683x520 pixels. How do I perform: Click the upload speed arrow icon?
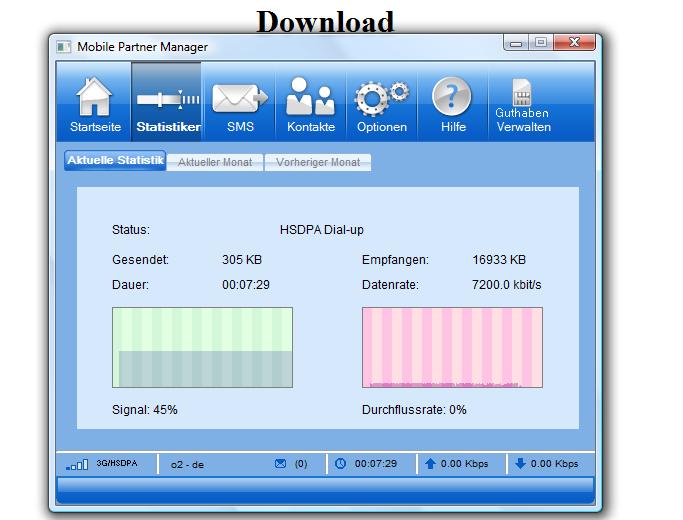(x=430, y=464)
